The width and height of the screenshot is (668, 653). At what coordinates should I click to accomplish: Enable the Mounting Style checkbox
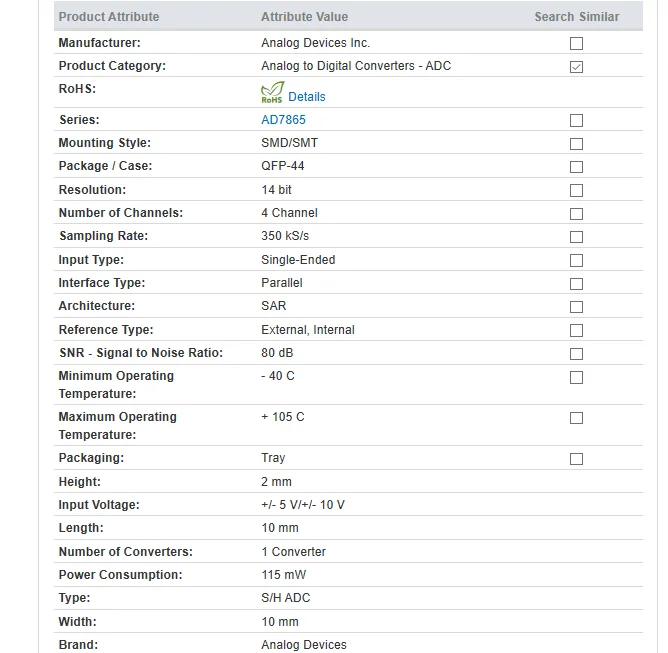coord(576,144)
